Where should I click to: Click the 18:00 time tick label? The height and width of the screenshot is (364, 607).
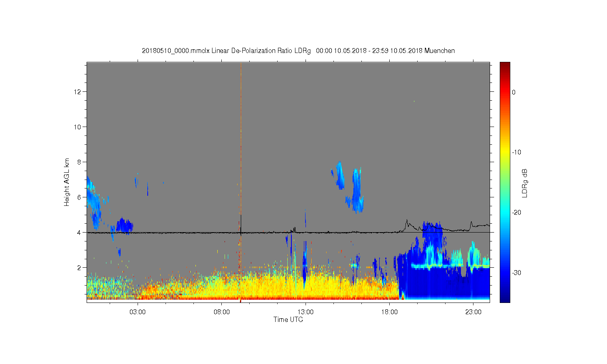point(390,312)
